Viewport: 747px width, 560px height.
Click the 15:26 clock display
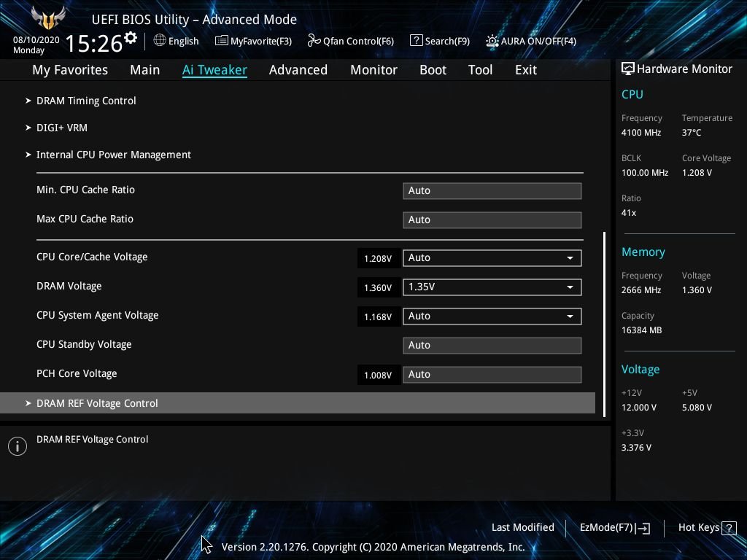(94, 44)
